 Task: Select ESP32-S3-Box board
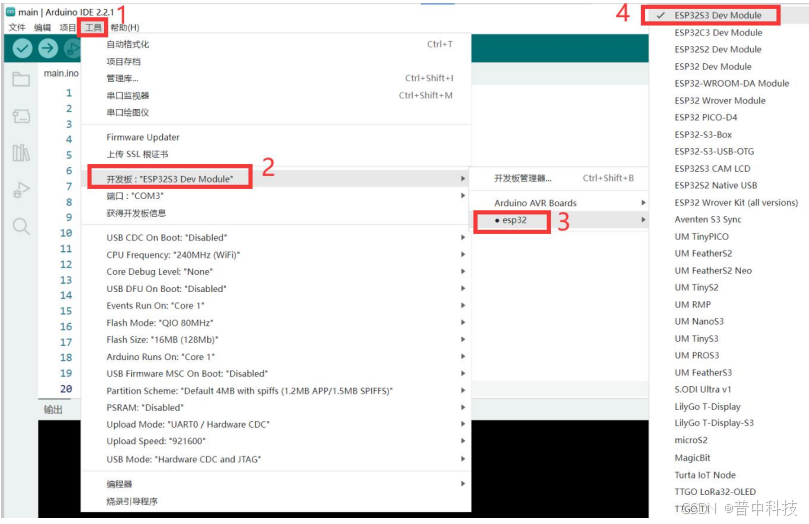[729, 135]
